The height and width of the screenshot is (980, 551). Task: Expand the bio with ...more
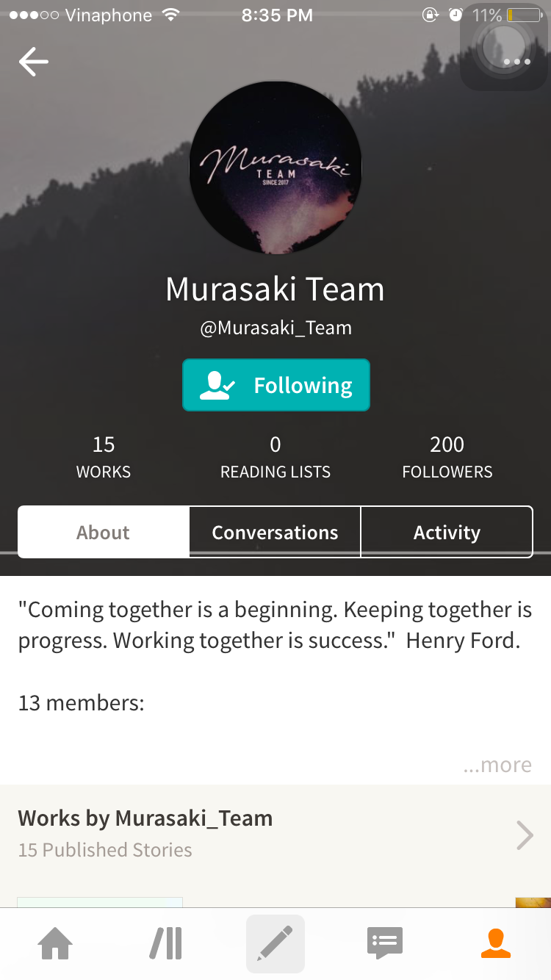tap(497, 765)
